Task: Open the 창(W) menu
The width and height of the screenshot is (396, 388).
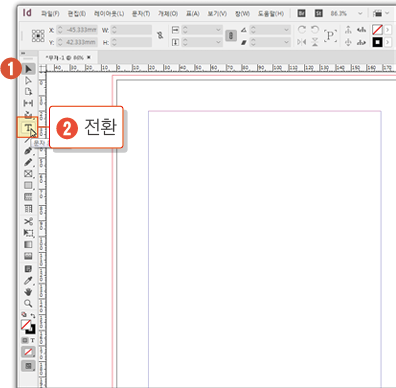Action: pyautogui.click(x=242, y=14)
